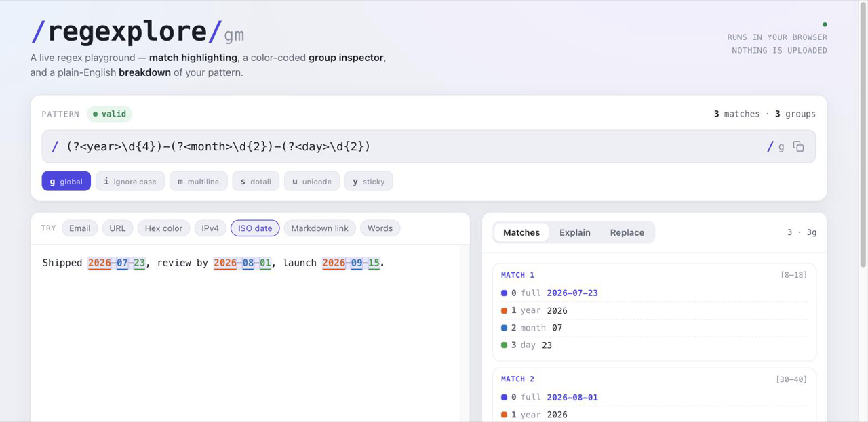Viewport: 868px width, 422px height.
Task: Select the ISO date preset
Action: pyautogui.click(x=255, y=228)
